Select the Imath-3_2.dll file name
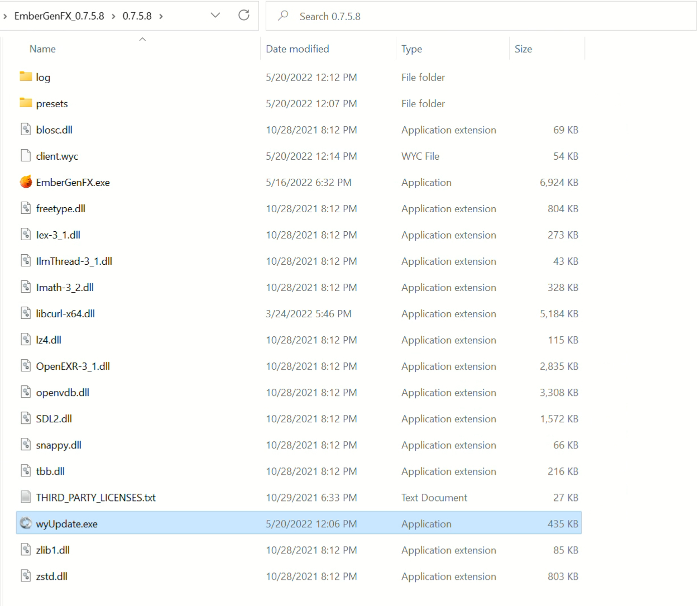This screenshot has width=700, height=606. point(65,288)
